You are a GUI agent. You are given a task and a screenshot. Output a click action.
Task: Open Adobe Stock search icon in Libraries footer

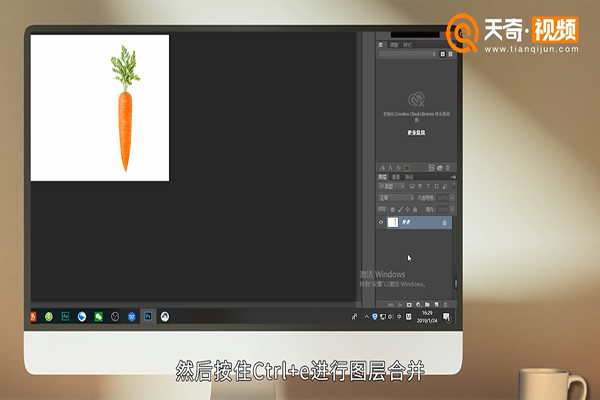coord(431,168)
